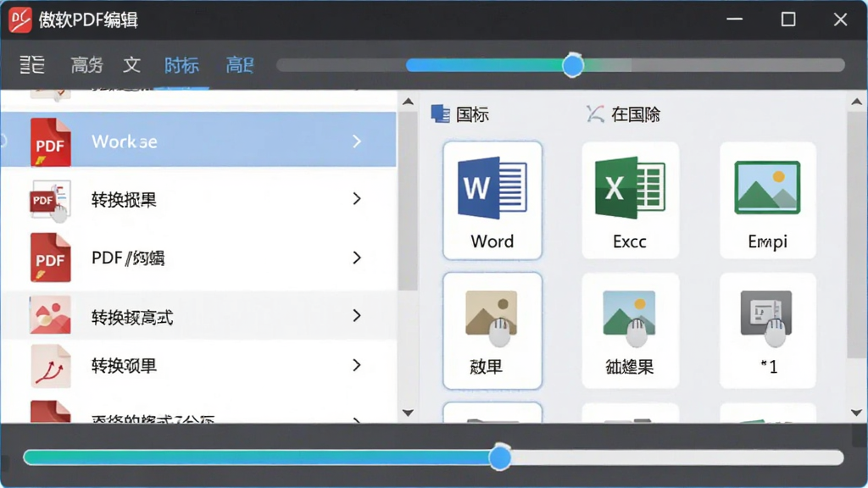Choose the 铀继果 picture tile
This screenshot has width=868, height=488.
point(630,331)
